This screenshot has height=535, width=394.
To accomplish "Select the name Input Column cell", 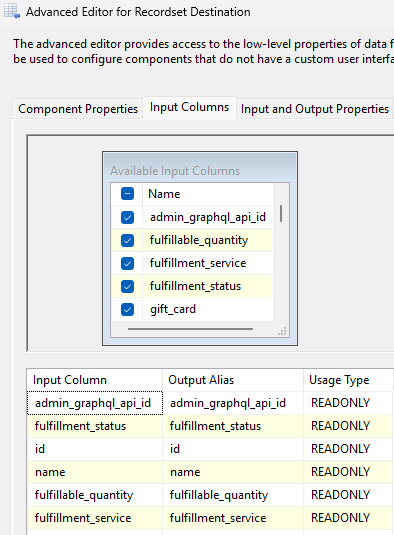I will click(x=95, y=472).
